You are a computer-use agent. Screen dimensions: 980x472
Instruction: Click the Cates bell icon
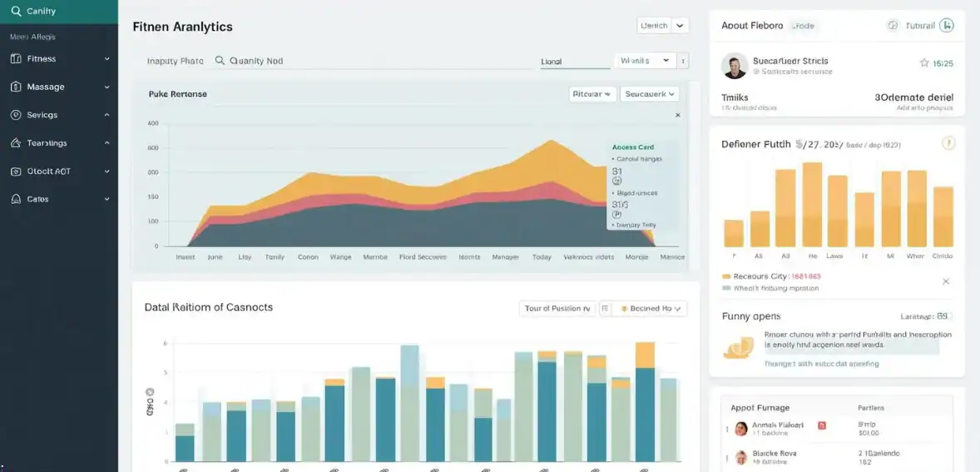(15, 199)
